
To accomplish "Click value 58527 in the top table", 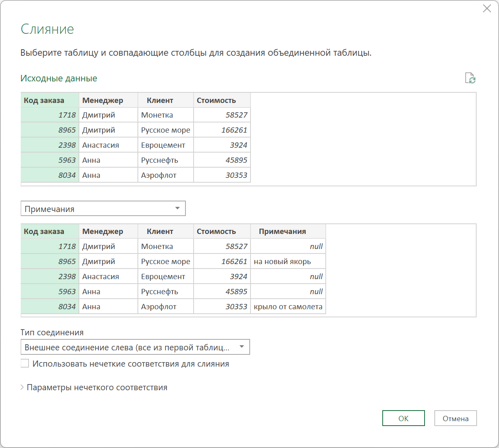I will pyautogui.click(x=222, y=115).
